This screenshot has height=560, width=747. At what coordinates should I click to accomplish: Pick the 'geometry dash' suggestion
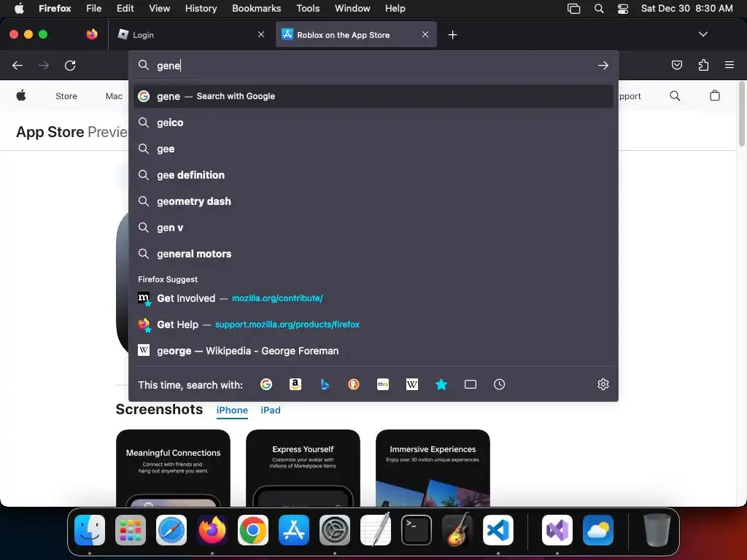pos(373,201)
